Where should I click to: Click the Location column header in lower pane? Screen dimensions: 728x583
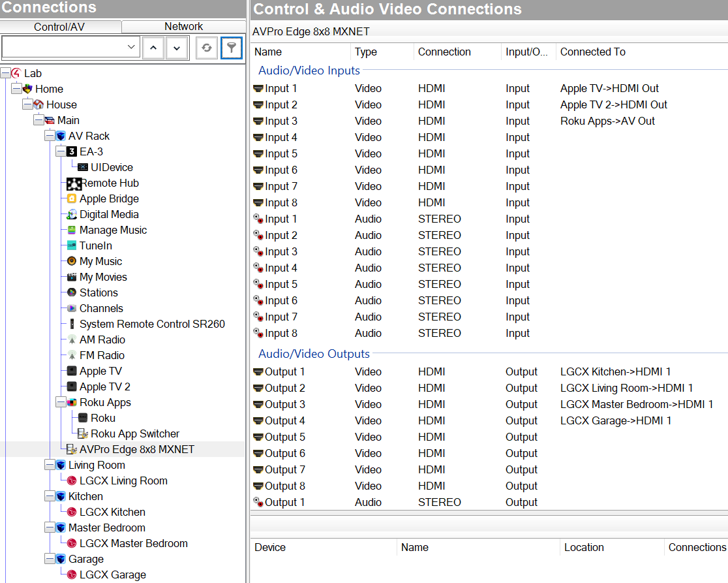click(x=612, y=547)
